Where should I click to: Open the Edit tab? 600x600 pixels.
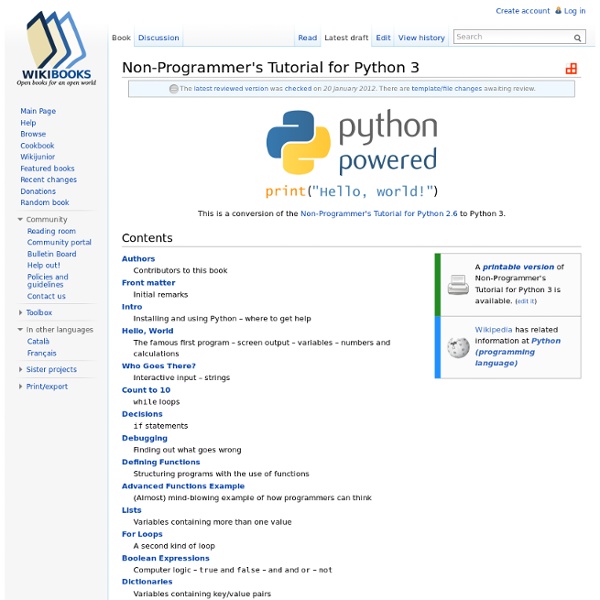click(x=383, y=38)
